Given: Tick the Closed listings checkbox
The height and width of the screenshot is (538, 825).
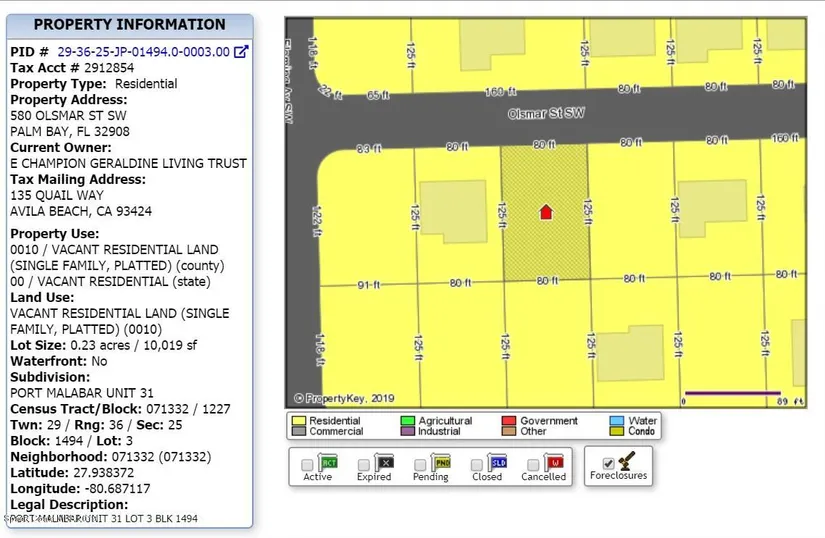Looking at the screenshot, I should (x=477, y=465).
